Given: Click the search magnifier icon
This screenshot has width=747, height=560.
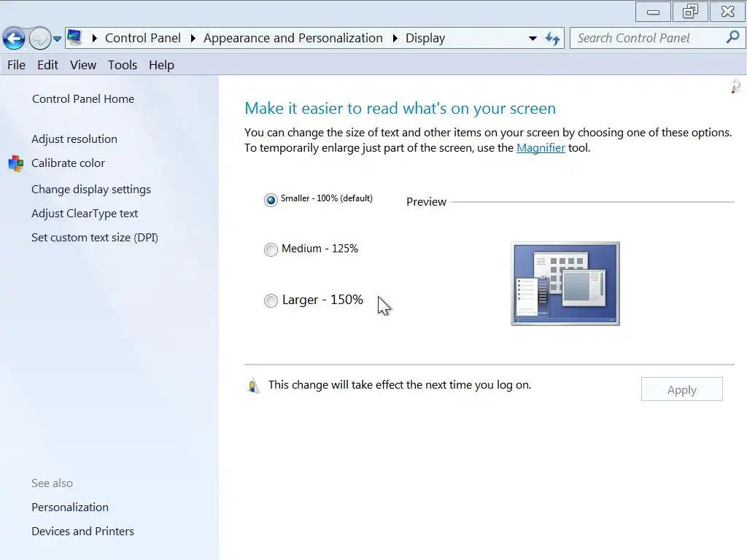Looking at the screenshot, I should point(732,37).
